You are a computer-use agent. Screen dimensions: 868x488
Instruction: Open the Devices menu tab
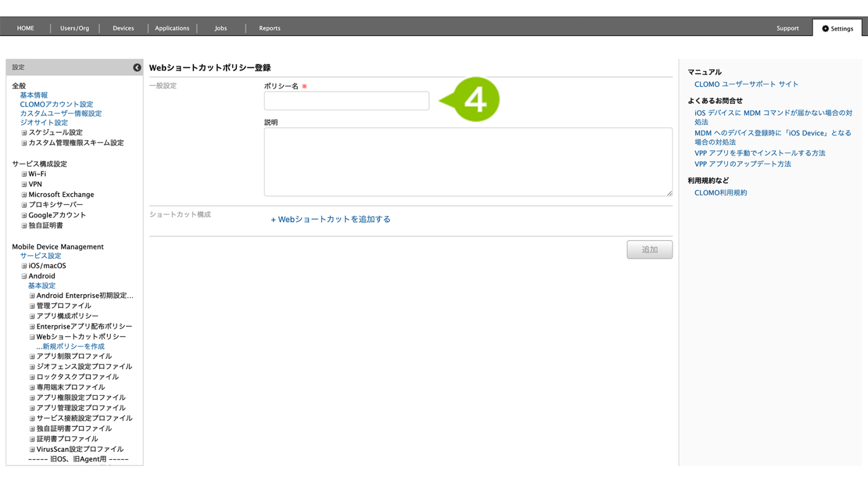[x=123, y=28]
